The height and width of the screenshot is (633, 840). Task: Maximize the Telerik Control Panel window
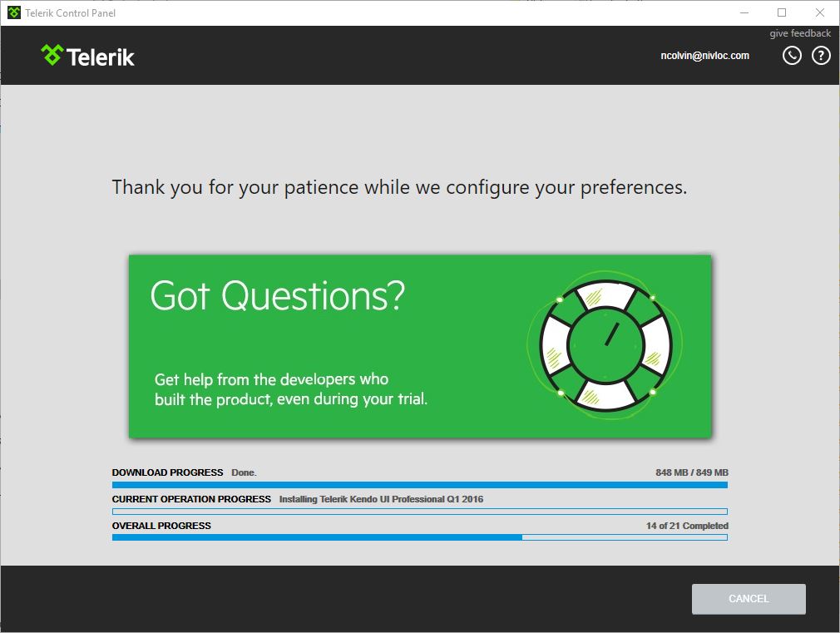(781, 12)
